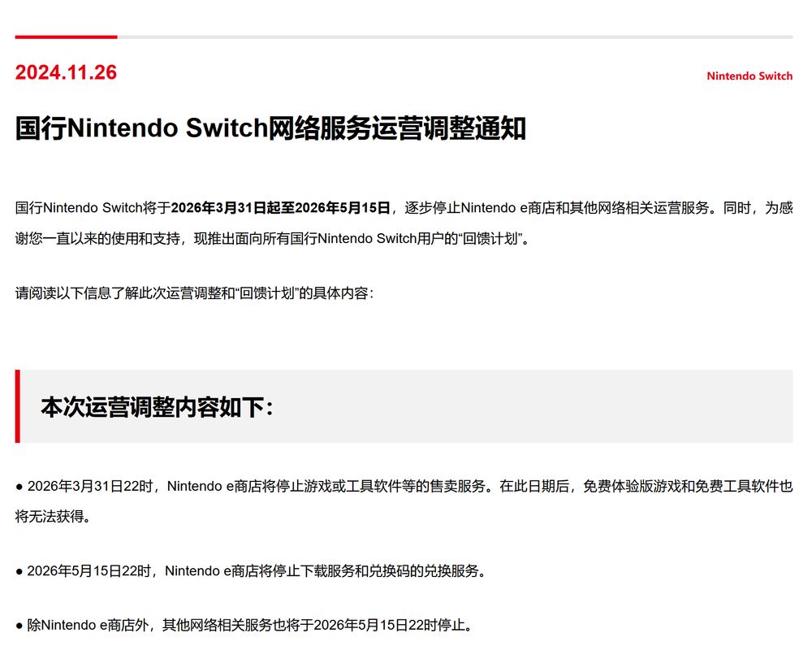Click the headline 国行Nintendo Switch网络服务运营调整通知
Image resolution: width=812 pixels, height=646 pixels.
tap(270, 128)
